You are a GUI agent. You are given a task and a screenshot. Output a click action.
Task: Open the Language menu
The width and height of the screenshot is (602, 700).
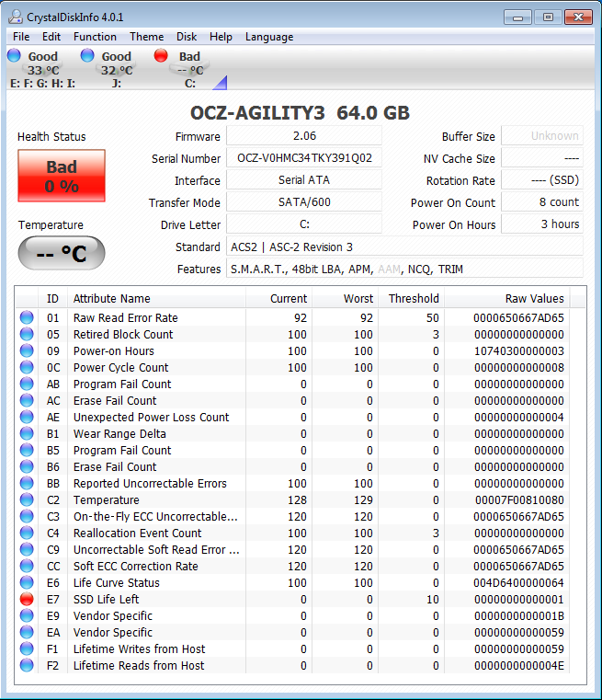click(x=269, y=37)
